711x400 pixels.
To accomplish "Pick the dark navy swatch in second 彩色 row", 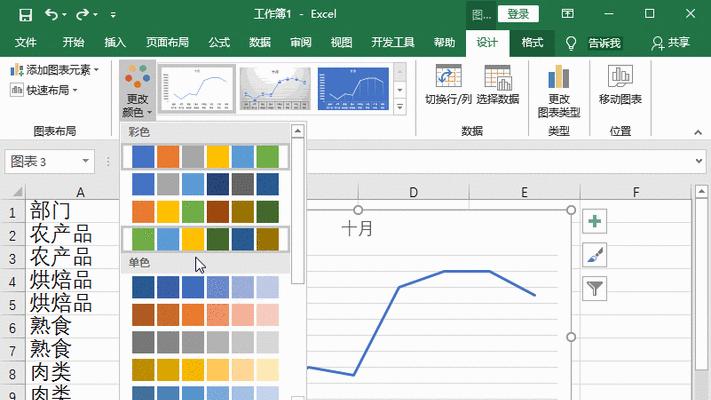I will [218, 185].
